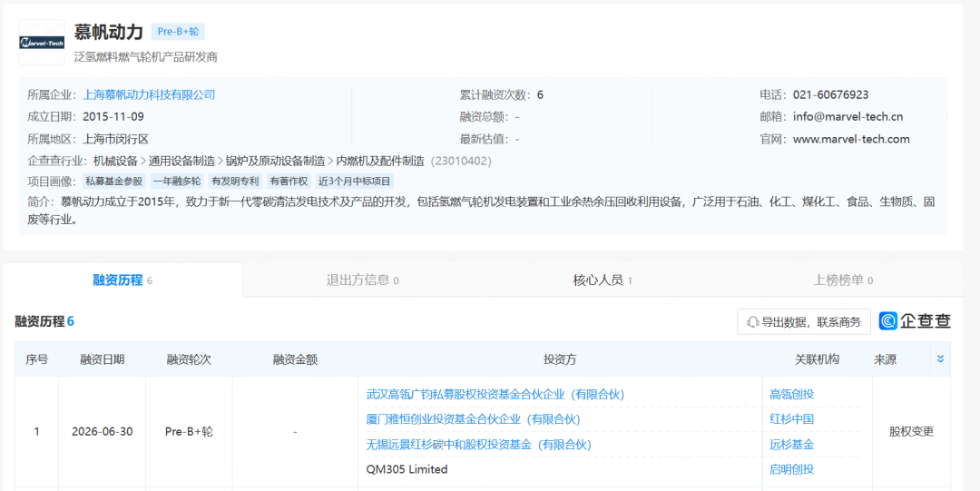Click the headset icon in the export button
This screenshot has height=491, width=980.
(752, 322)
